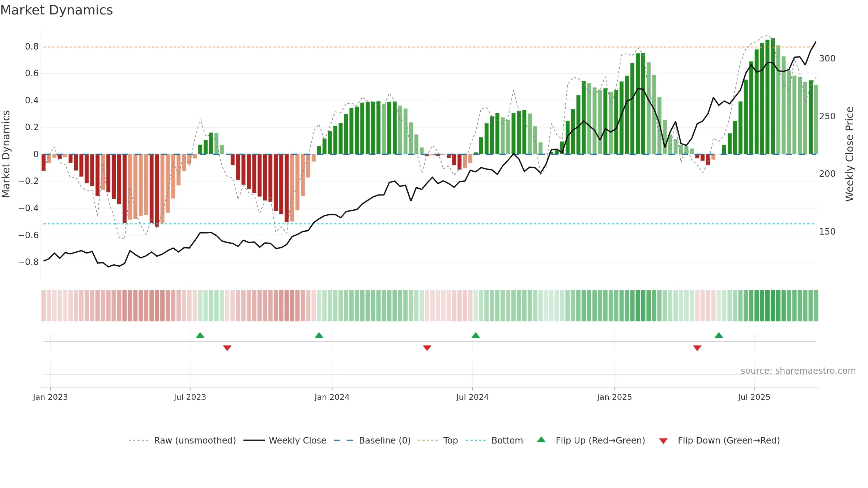Viewport: 868px width, 488px height.
Task: Toggle the Baseline (0) legend entry
Action: (x=372, y=440)
